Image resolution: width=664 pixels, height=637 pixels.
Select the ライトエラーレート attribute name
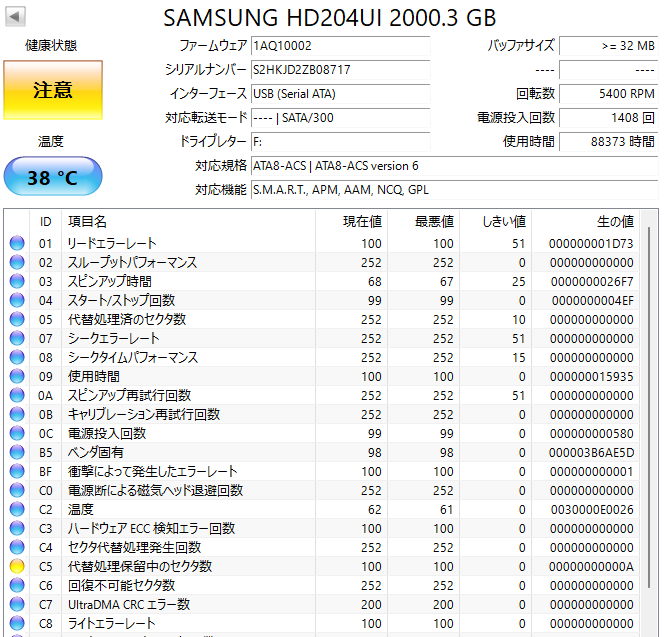tap(112, 623)
